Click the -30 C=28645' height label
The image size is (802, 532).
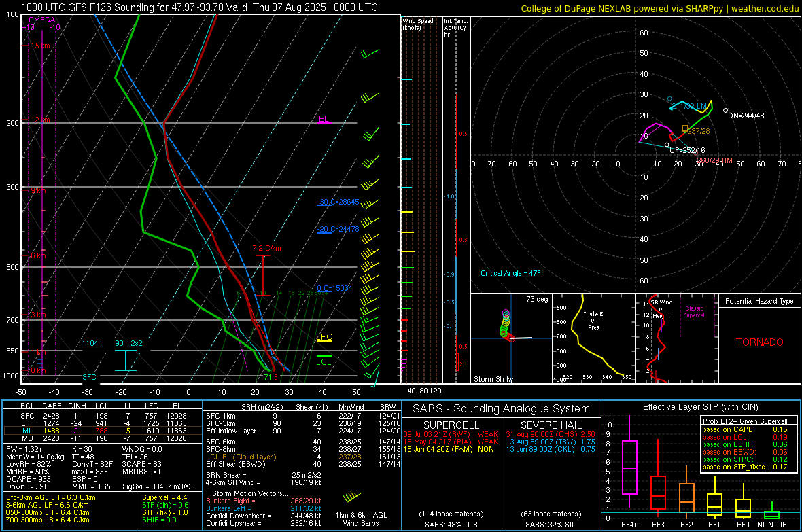(338, 202)
